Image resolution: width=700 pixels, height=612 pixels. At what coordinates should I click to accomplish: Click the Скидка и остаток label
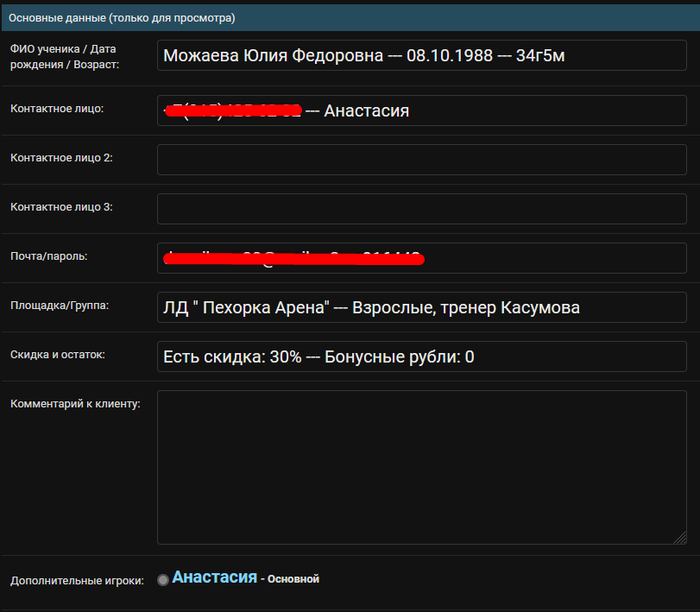(57, 355)
